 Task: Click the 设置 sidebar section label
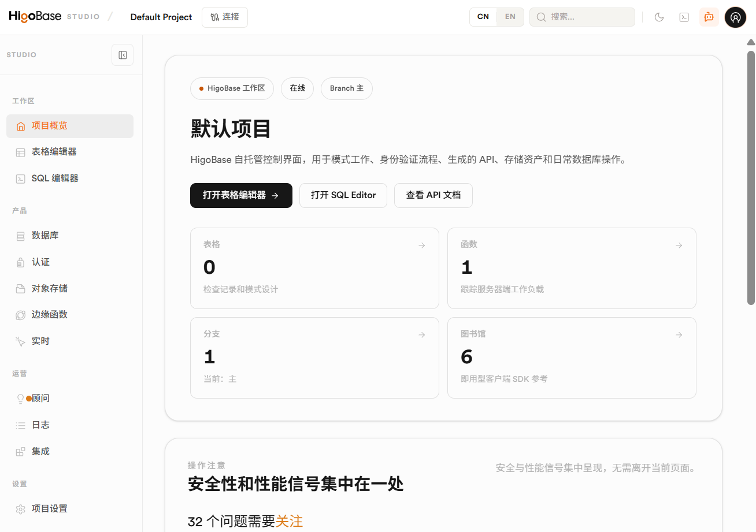pyautogui.click(x=20, y=484)
